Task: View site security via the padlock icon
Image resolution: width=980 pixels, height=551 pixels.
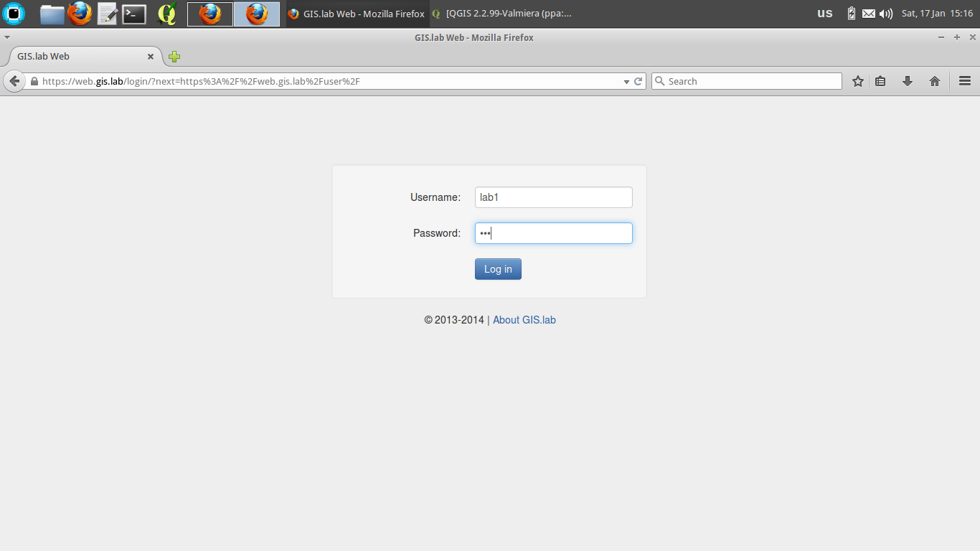Action: pyautogui.click(x=34, y=81)
